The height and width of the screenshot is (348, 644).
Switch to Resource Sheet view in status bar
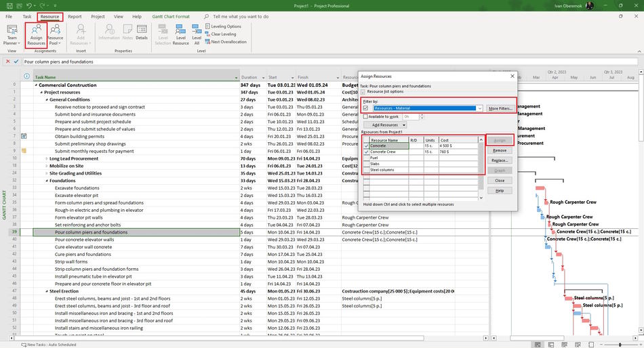click(x=578, y=345)
